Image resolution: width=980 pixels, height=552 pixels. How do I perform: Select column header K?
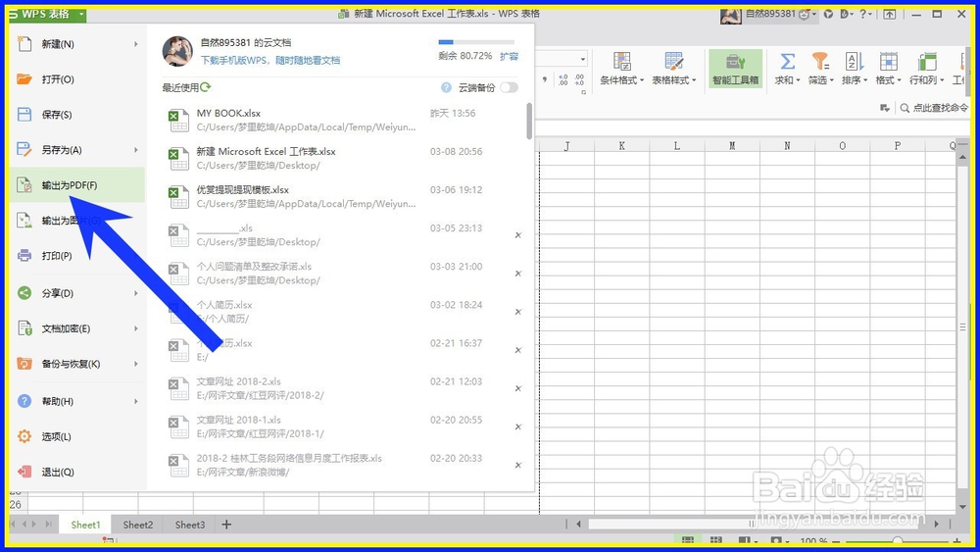coord(622,146)
